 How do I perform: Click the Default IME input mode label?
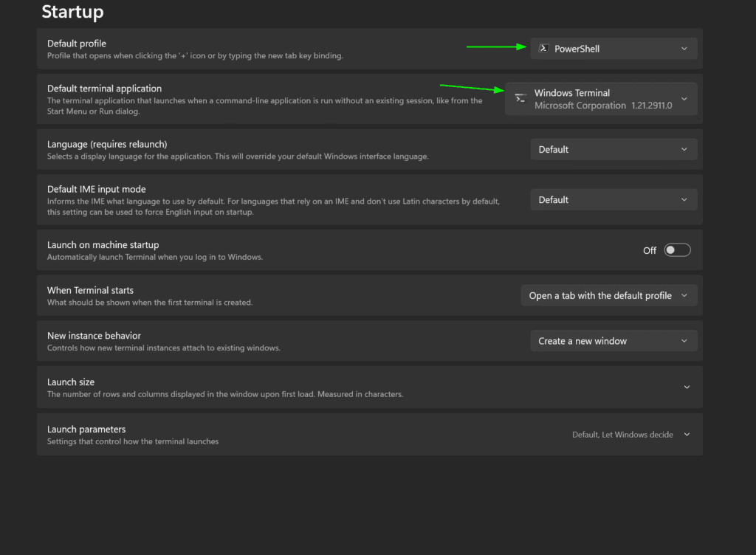pos(97,189)
